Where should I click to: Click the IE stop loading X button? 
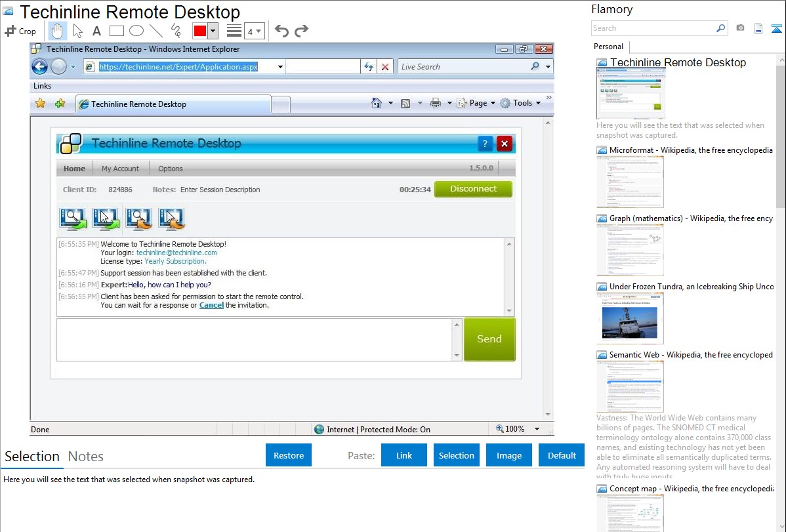coord(385,67)
